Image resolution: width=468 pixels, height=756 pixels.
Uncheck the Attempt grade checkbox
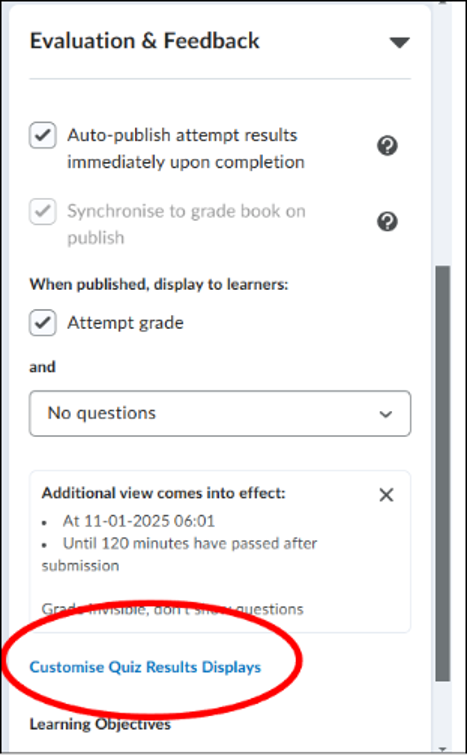coord(43,323)
